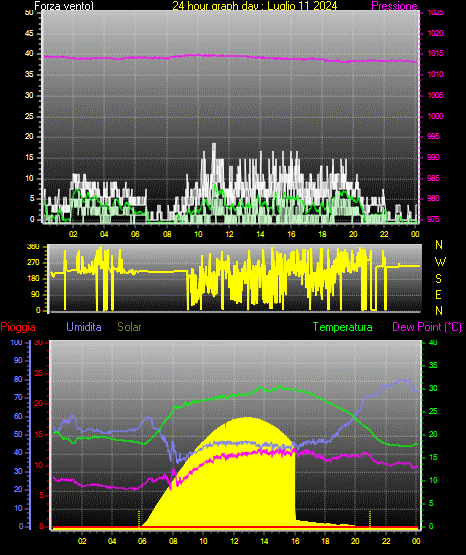The width and height of the screenshot is (466, 555).
Task: Click the blue Umidita legend label
Action: [84, 327]
